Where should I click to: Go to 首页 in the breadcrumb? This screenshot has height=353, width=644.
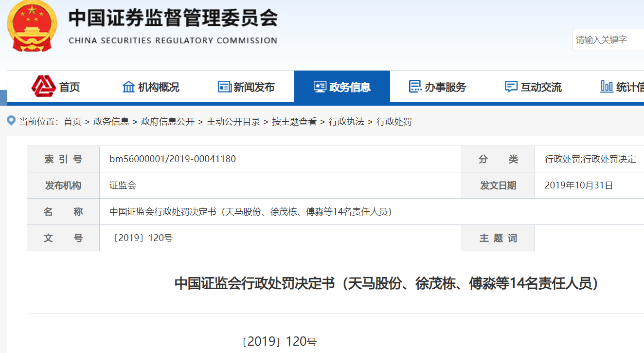72,122
